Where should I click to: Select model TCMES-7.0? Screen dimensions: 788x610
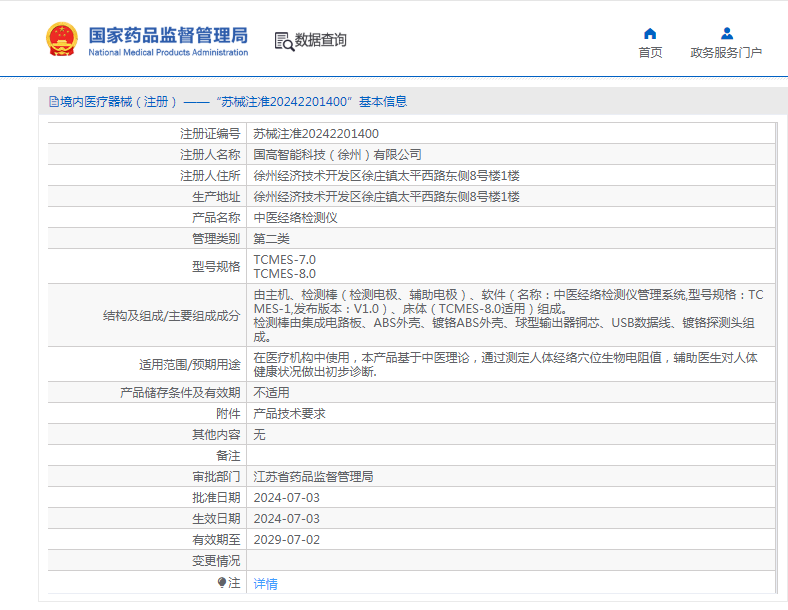click(284, 260)
